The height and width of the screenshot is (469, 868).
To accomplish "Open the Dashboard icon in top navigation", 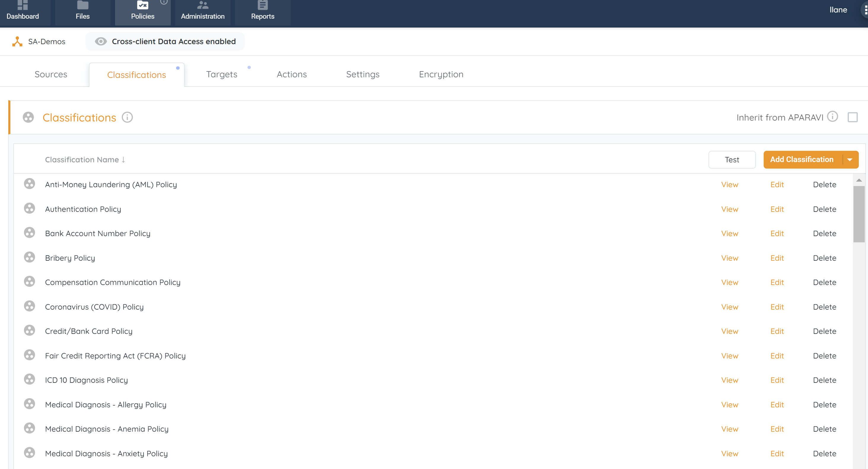I will click(x=22, y=5).
